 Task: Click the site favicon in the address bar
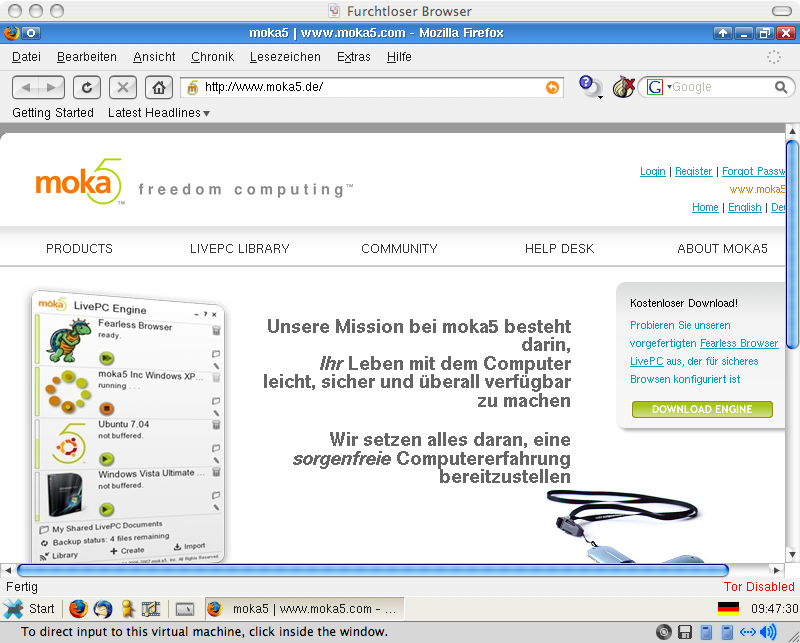click(x=192, y=87)
